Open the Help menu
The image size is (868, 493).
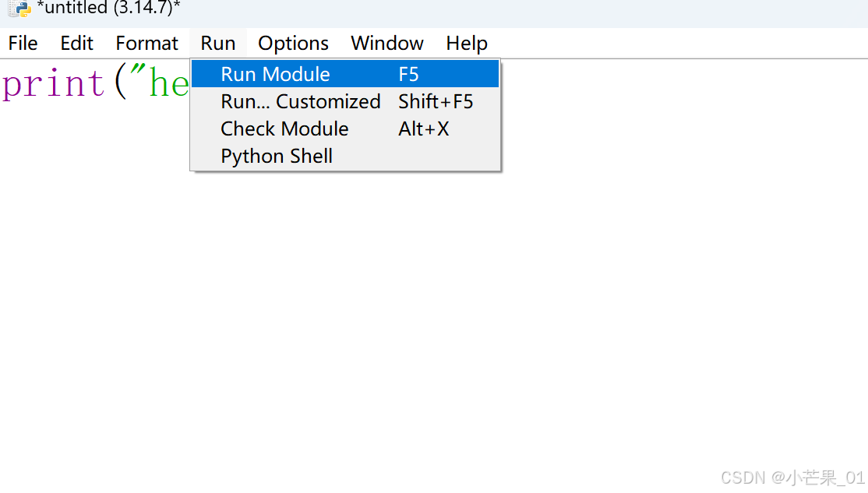467,43
